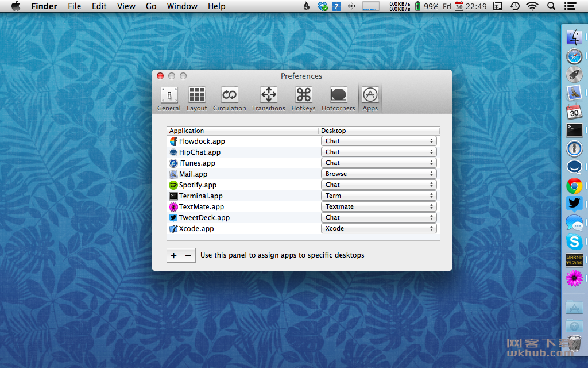Open HipChat speech bubble in the Dock
The image size is (588, 368).
coord(574,167)
